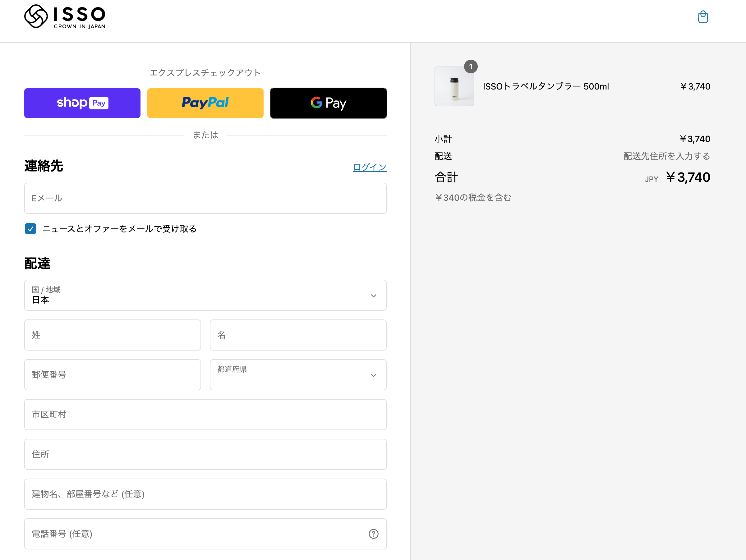Click the 姓 last name field
Screen dimensions: 746x560
(x=113, y=335)
